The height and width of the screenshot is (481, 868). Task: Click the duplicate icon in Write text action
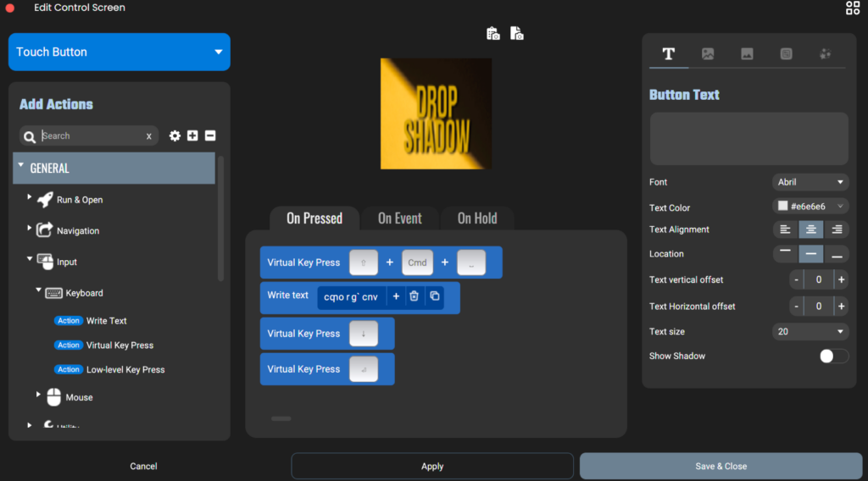pos(434,296)
